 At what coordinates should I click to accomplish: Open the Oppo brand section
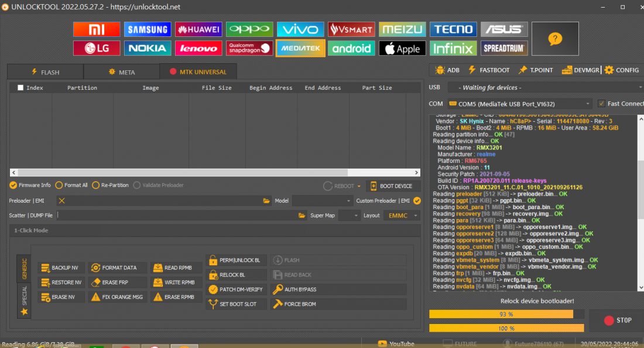click(249, 29)
